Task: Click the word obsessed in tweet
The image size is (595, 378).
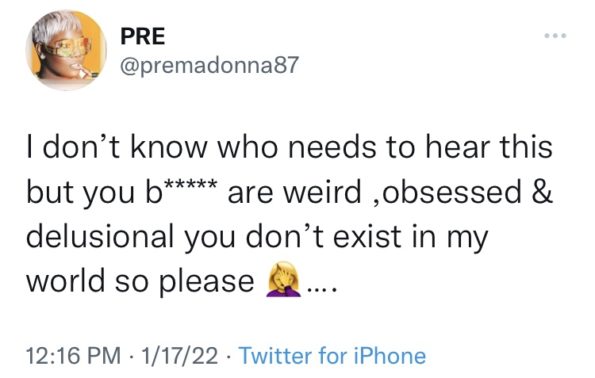Action: [x=452, y=192]
